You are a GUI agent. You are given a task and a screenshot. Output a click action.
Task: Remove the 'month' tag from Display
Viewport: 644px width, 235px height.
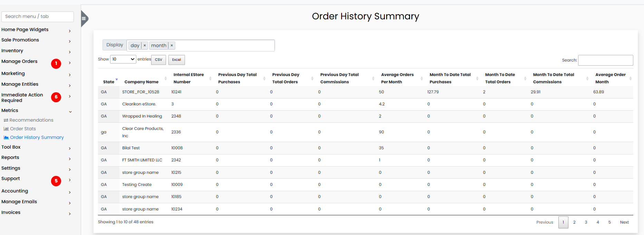pos(172,46)
